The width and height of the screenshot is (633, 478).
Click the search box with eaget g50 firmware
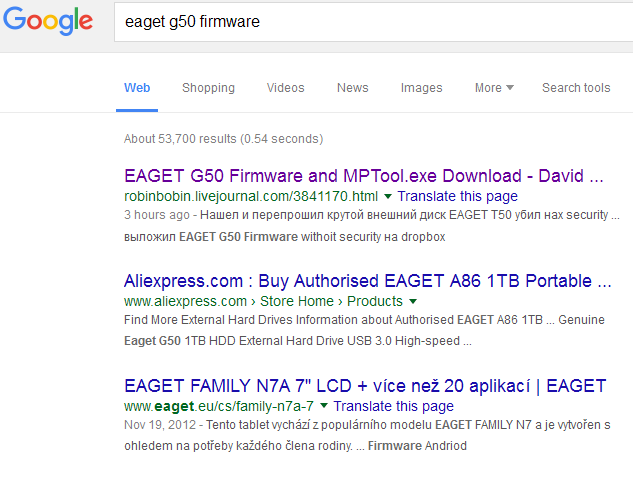(x=373, y=22)
